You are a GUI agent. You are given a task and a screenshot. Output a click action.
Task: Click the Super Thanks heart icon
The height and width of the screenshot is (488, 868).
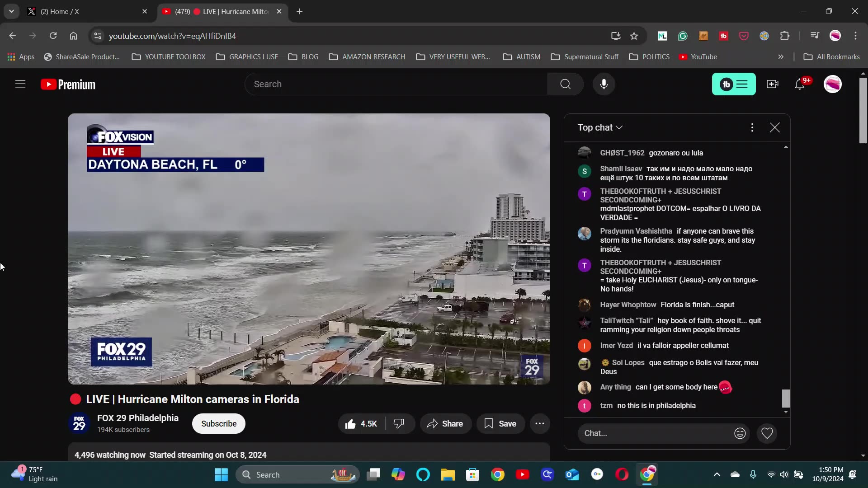pos(767,433)
